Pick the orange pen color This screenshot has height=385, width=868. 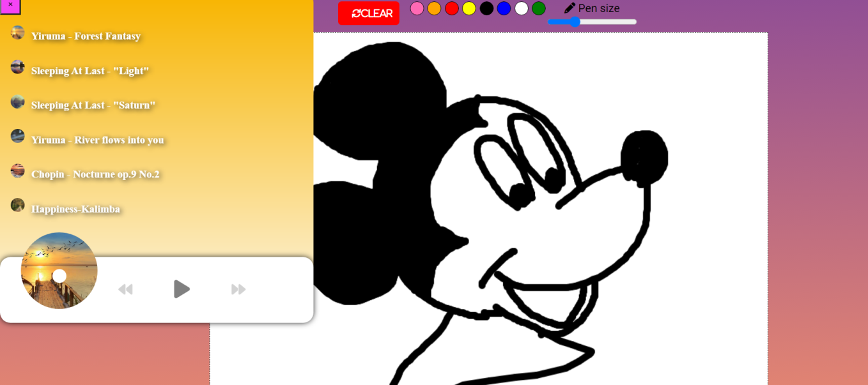click(434, 8)
